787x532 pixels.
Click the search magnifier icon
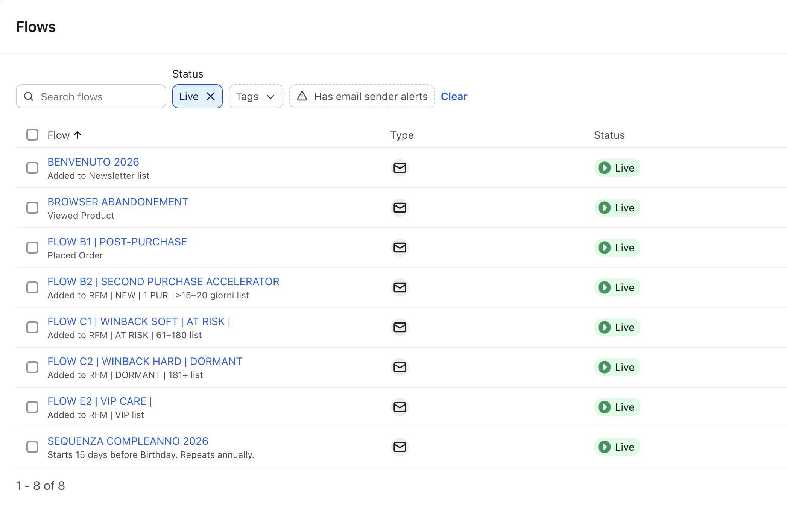29,97
